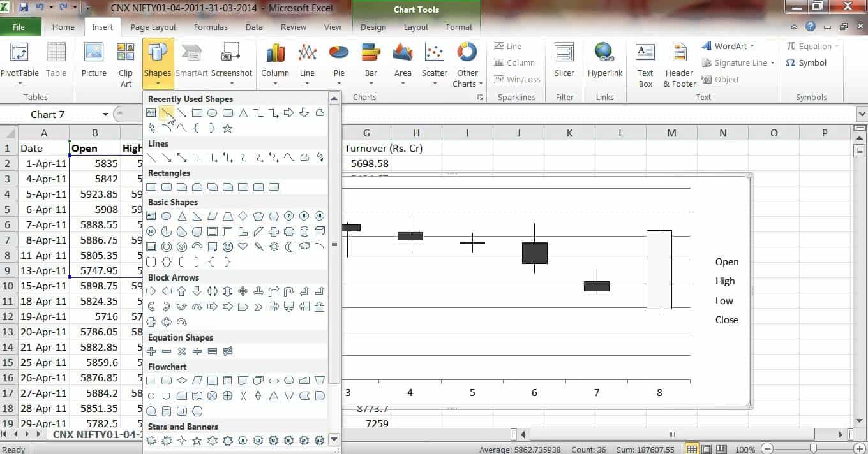
Task: Pick the Left Arrow in Block Arrows
Action: coord(167,291)
